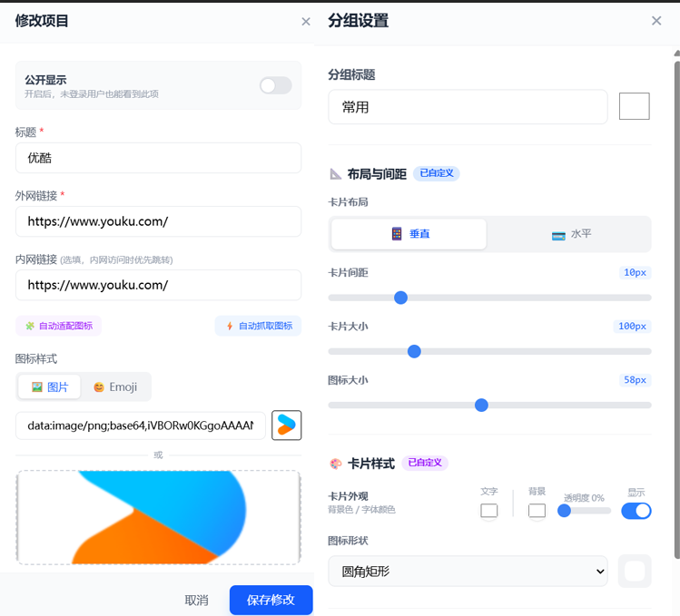Click the vertical layout icon
Viewport: 680px width, 616px height.
tap(397, 234)
